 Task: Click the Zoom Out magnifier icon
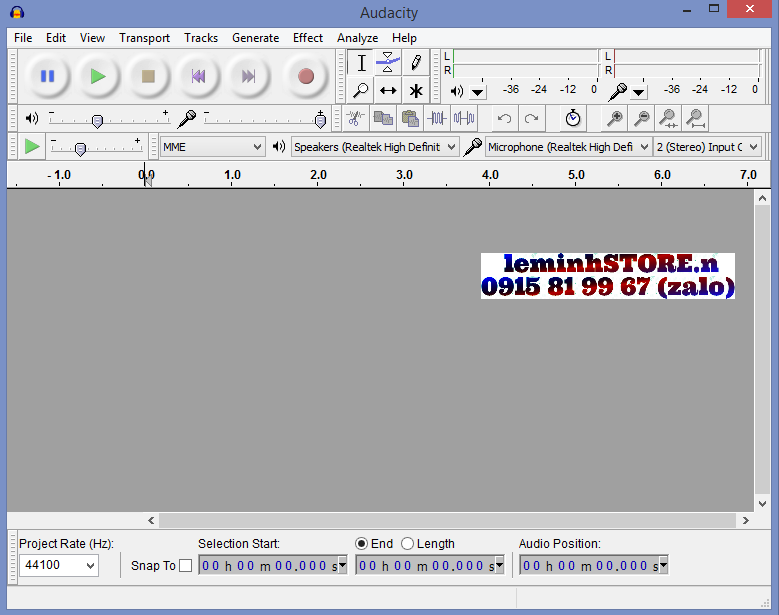[x=641, y=118]
